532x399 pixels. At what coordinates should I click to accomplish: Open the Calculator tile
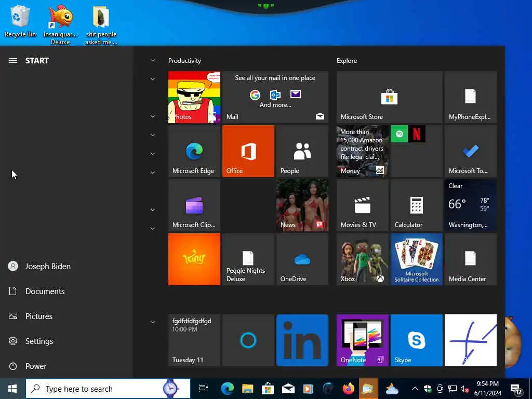click(416, 205)
